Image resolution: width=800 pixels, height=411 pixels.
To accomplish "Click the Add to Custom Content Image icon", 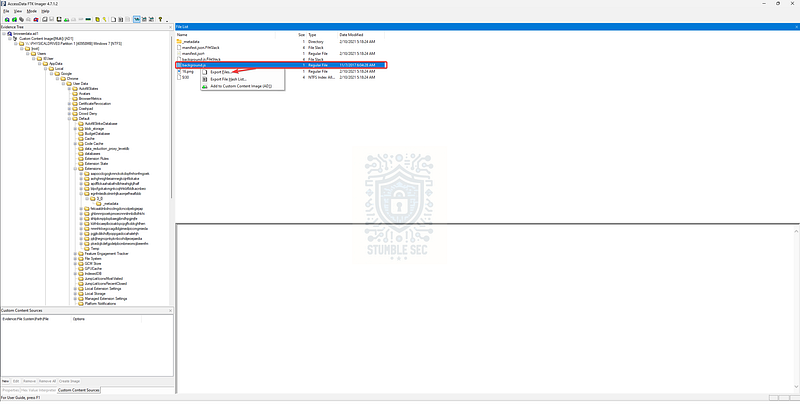I will click(x=66, y=19).
